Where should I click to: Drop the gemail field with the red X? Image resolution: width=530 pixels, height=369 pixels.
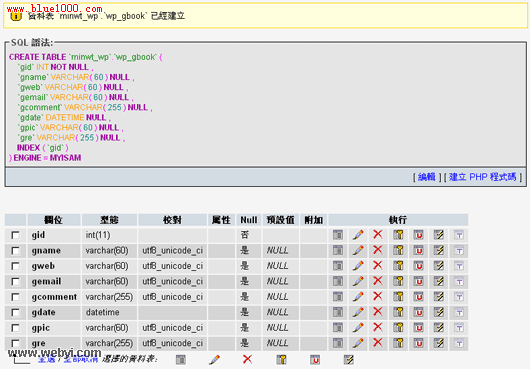click(x=378, y=281)
